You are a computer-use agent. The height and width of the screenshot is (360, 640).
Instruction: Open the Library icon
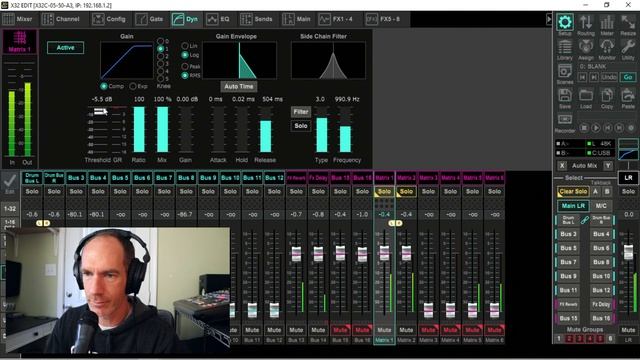[564, 47]
